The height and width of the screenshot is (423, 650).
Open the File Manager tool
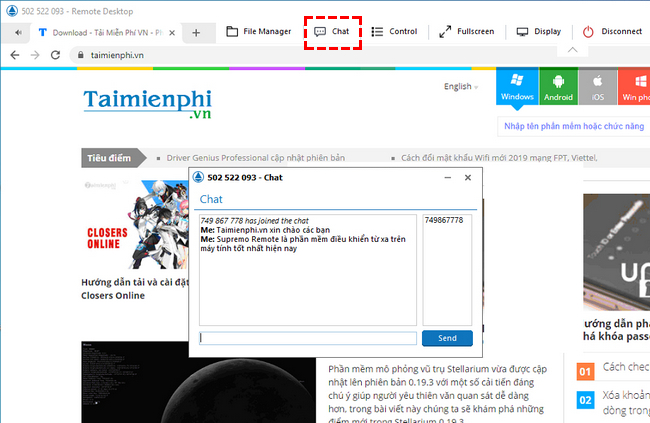(259, 32)
